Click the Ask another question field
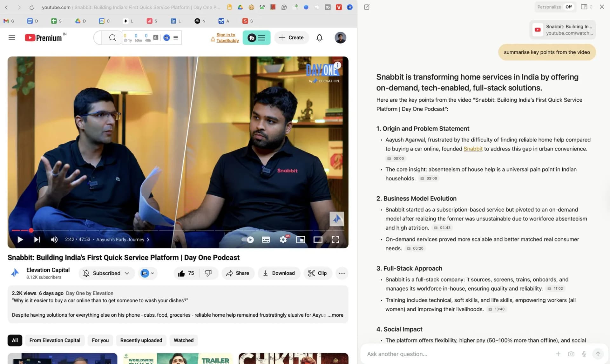The image size is (610, 364). (x=457, y=354)
